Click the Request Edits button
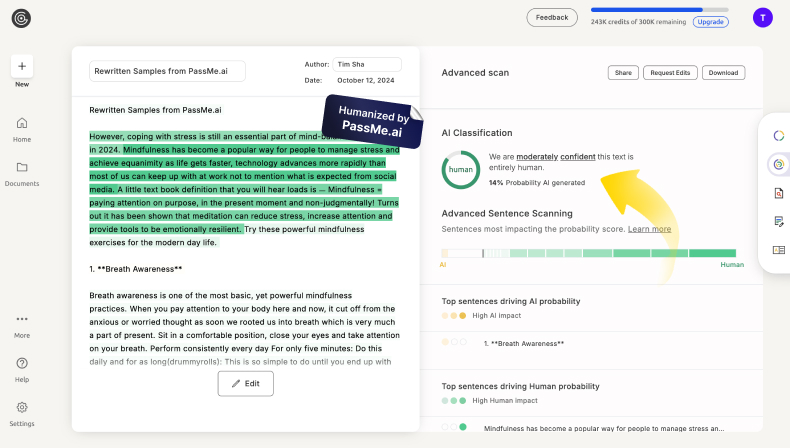790x448 pixels. pyautogui.click(x=670, y=73)
